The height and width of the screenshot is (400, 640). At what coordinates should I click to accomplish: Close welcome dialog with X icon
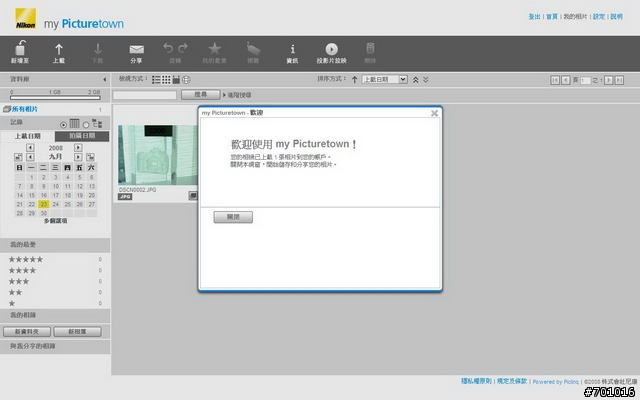(435, 113)
